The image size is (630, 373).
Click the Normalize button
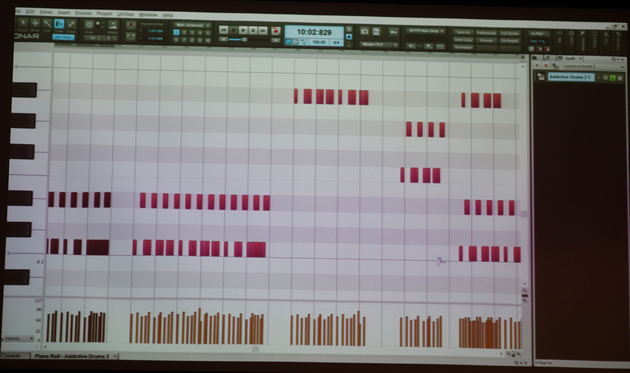[x=463, y=47]
